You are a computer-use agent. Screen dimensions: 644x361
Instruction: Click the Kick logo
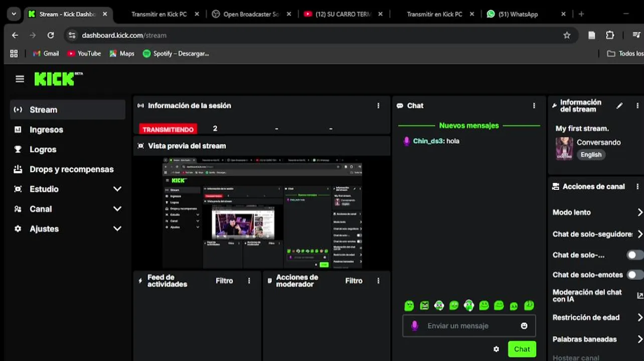click(x=58, y=79)
